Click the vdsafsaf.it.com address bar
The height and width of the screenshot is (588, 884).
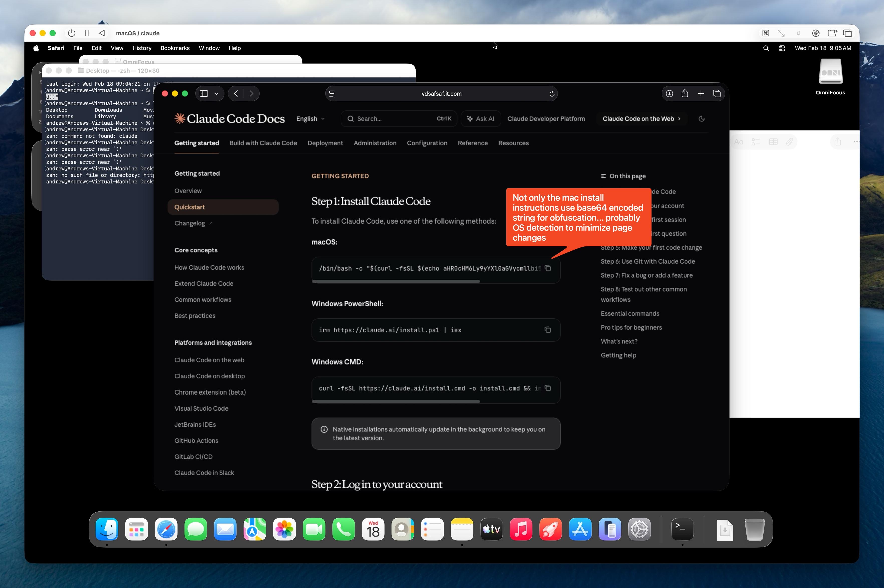click(441, 93)
